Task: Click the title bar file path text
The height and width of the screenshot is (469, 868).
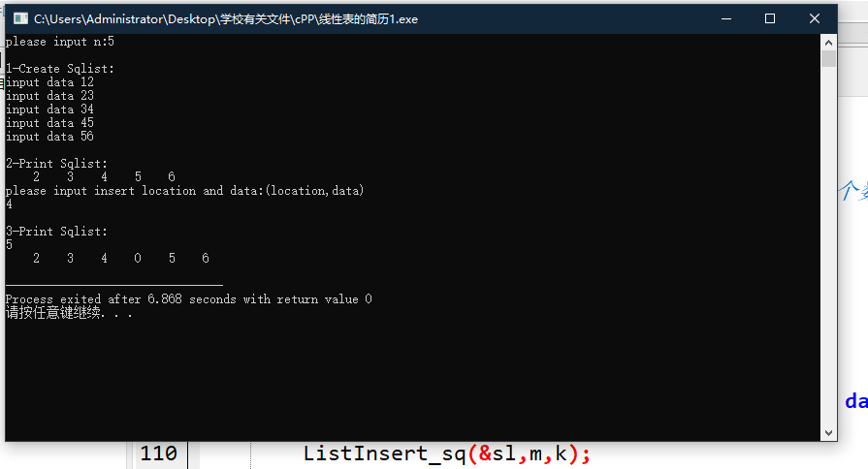Action: coord(226,19)
